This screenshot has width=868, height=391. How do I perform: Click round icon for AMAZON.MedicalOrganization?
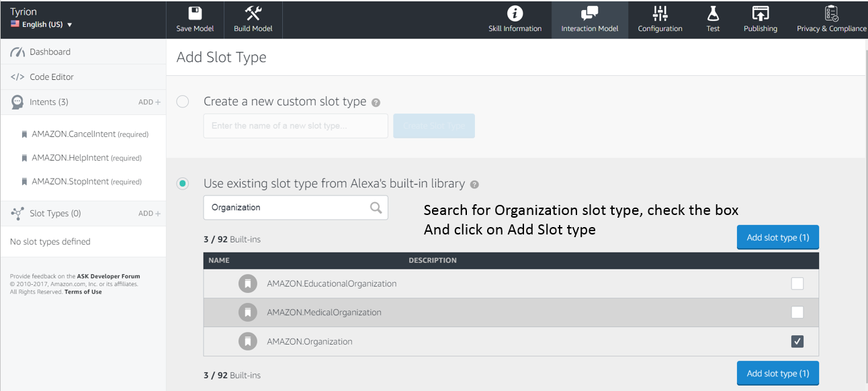pyautogui.click(x=248, y=312)
